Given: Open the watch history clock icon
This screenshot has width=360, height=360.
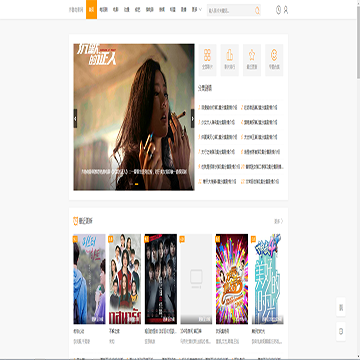Looking at the screenshot, I should [278, 10].
